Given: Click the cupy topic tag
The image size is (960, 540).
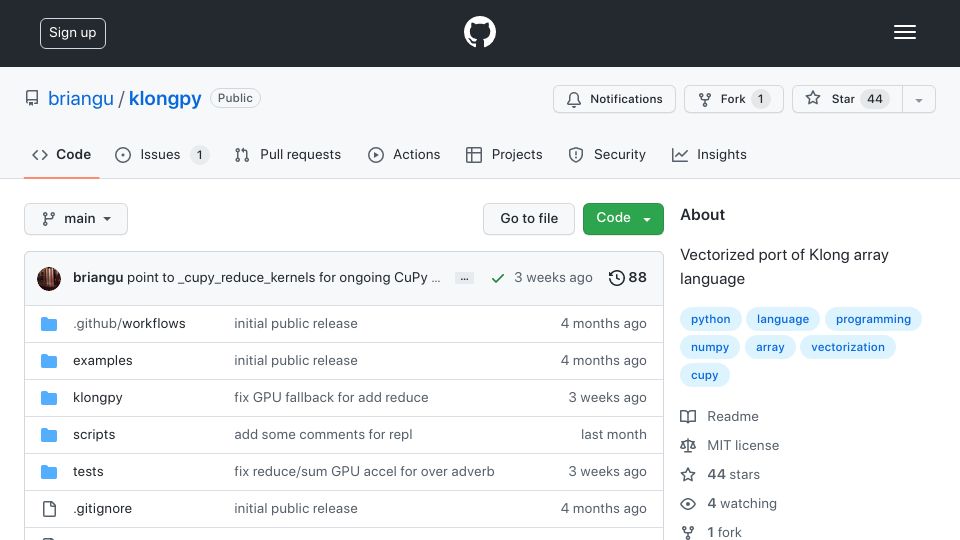Looking at the screenshot, I should [x=704, y=375].
